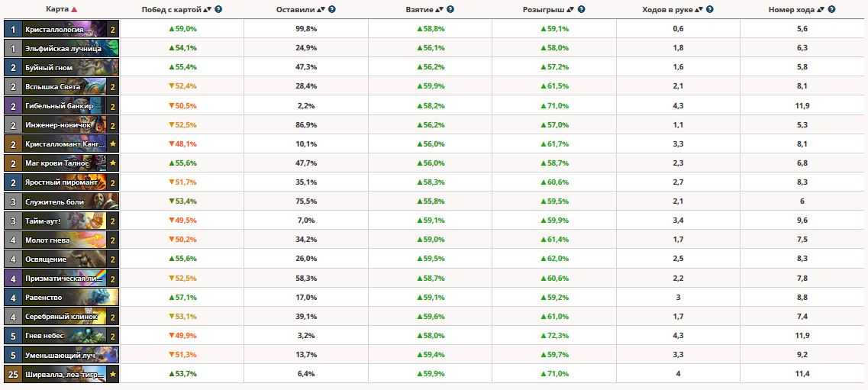Click star icon on Кристалломант Кангор row
This screenshot has height=390, width=868.
(x=113, y=144)
